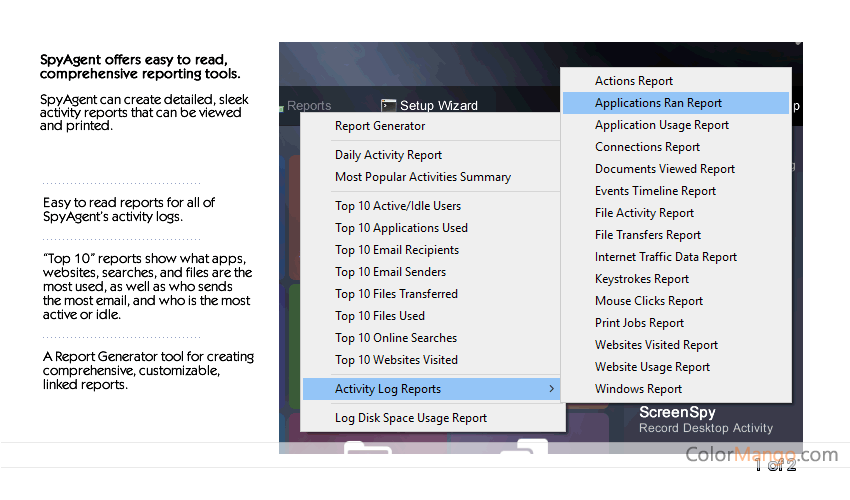Choose Daily Activity Report
Screen dimensions: 850x500
388,155
